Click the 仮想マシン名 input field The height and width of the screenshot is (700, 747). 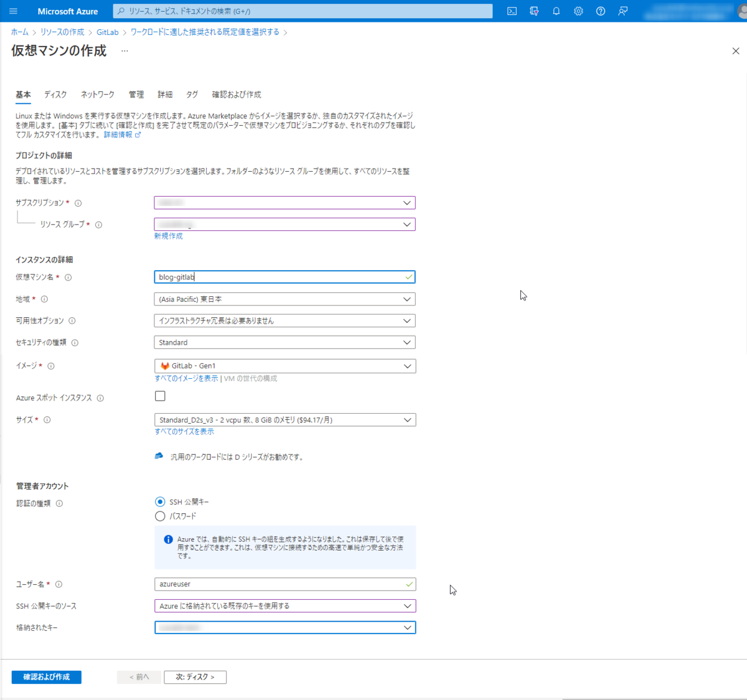pyautogui.click(x=284, y=277)
